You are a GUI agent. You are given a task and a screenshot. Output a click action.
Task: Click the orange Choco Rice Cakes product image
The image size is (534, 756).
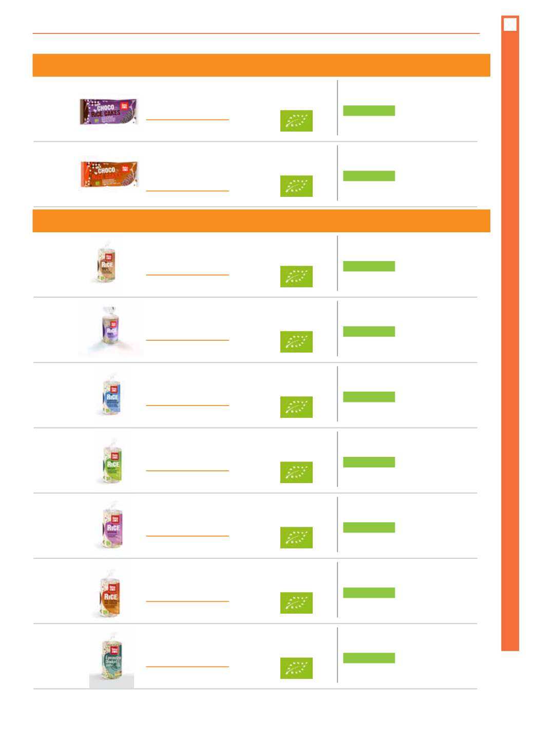pyautogui.click(x=109, y=174)
